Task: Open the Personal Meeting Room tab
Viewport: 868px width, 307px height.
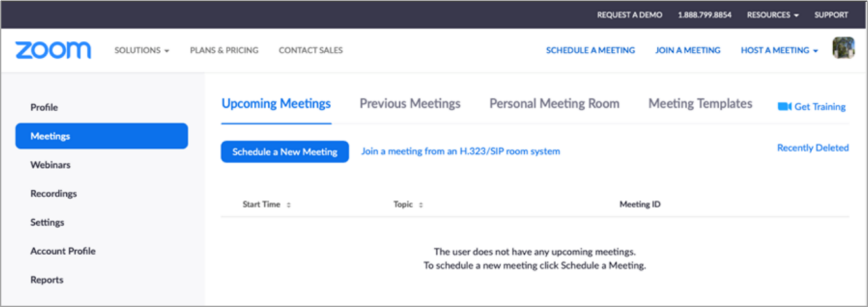Action: pos(554,104)
